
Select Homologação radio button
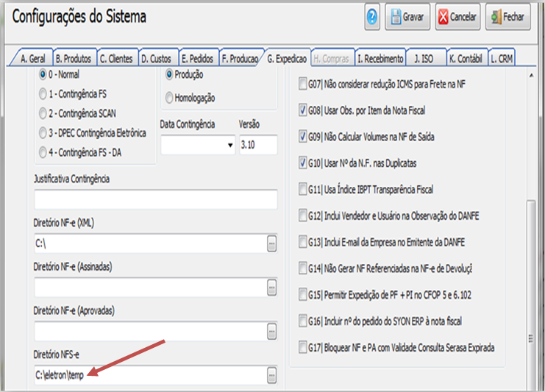pyautogui.click(x=170, y=97)
